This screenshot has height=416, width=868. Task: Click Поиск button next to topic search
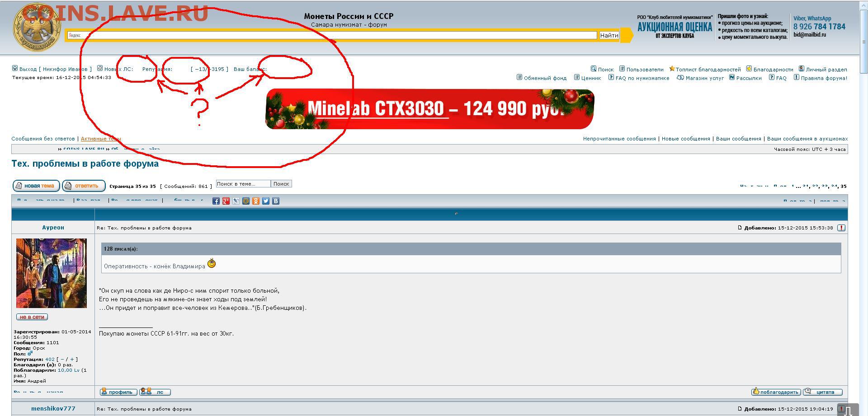pyautogui.click(x=281, y=184)
